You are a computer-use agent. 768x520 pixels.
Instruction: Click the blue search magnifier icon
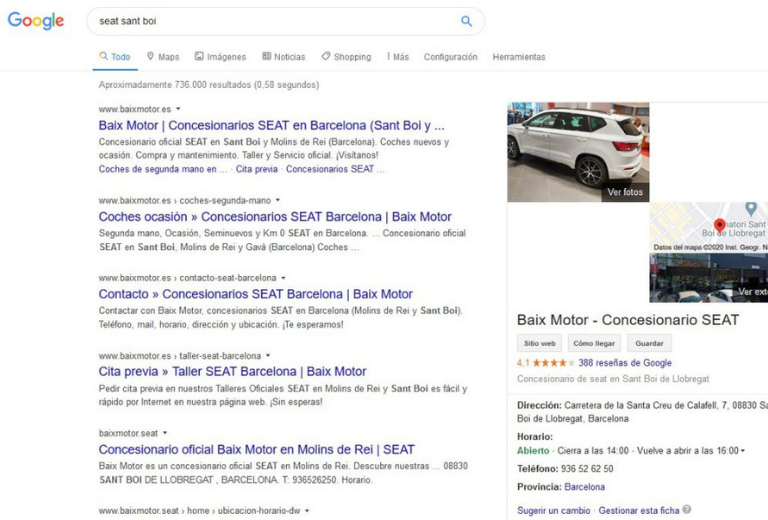pyautogui.click(x=466, y=21)
